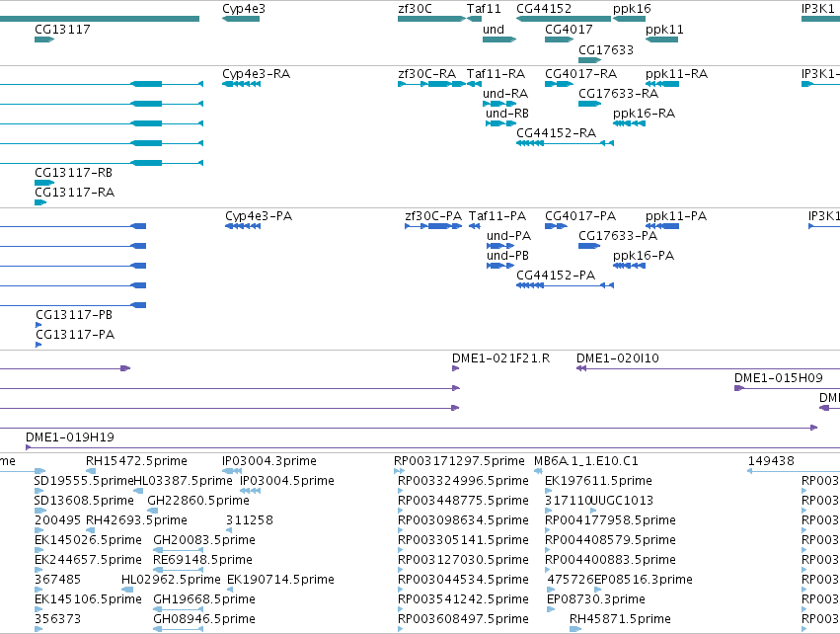Image resolution: width=840 pixels, height=634 pixels.
Task: Select EST GH20083.5prime
Action: click(x=178, y=550)
